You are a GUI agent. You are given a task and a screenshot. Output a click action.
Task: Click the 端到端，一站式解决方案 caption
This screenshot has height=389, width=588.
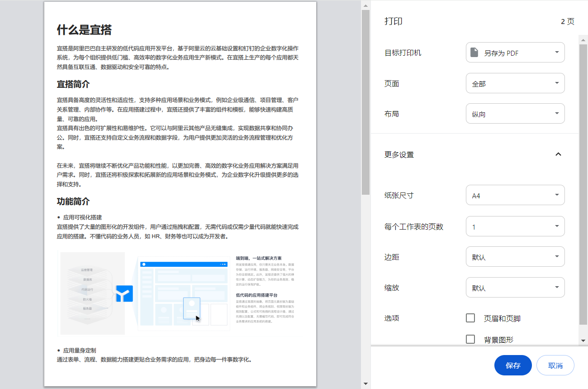259,258
